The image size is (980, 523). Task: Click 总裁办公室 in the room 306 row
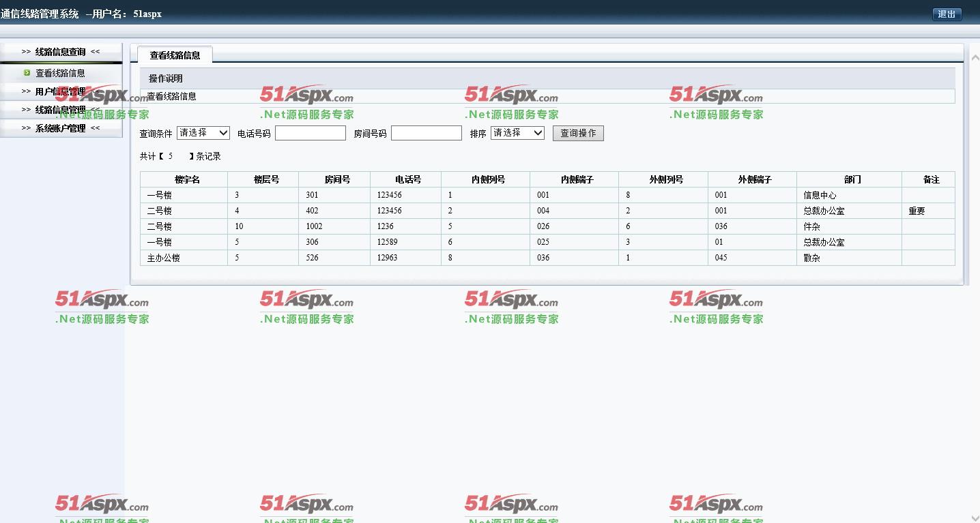(x=824, y=242)
